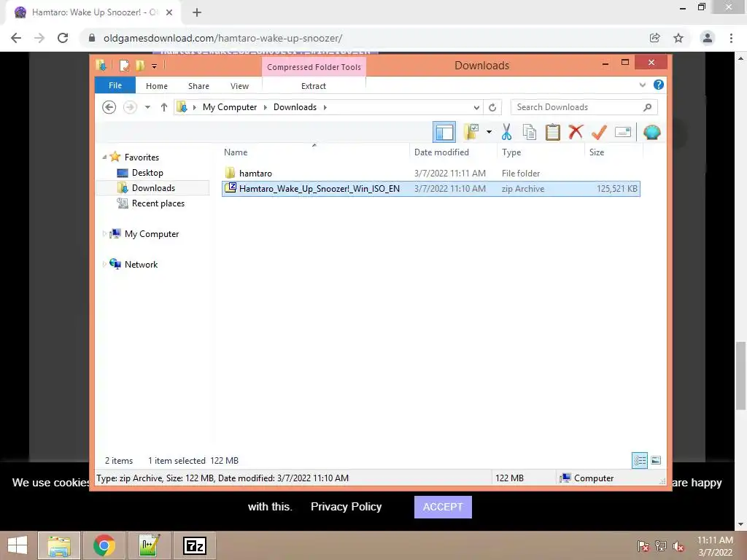This screenshot has height=560, width=747.
Task: Click the quick access Properties icon in title bar
Action: coord(124,65)
